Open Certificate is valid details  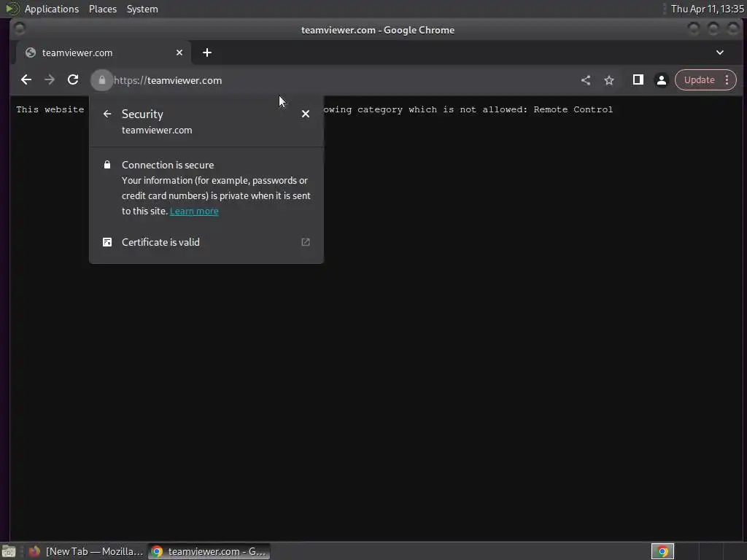coord(206,242)
